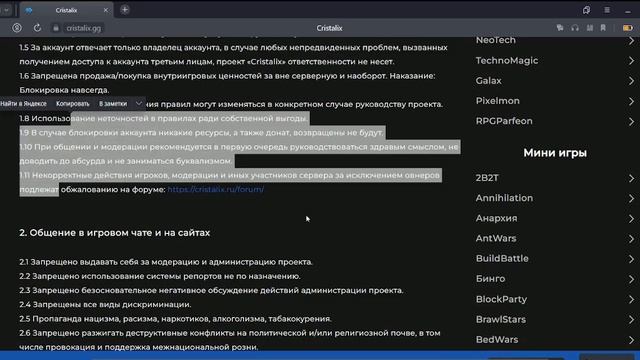The height and width of the screenshot is (360, 640).
Task: Click rule 2.1 about impersonating moderation
Action: [166, 262]
